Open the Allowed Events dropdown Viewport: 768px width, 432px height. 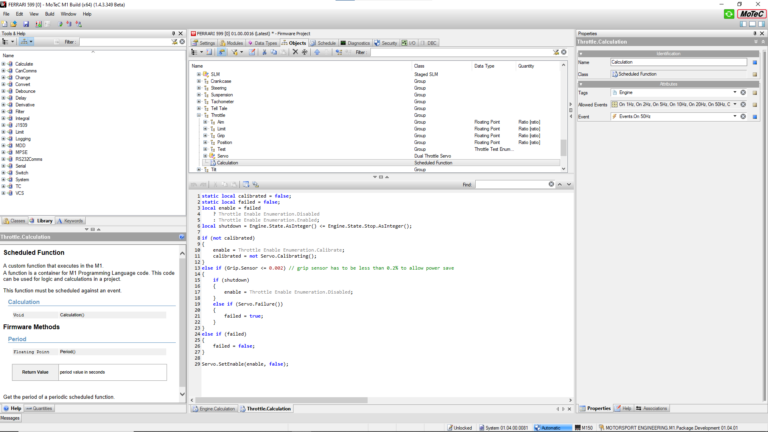(x=735, y=104)
